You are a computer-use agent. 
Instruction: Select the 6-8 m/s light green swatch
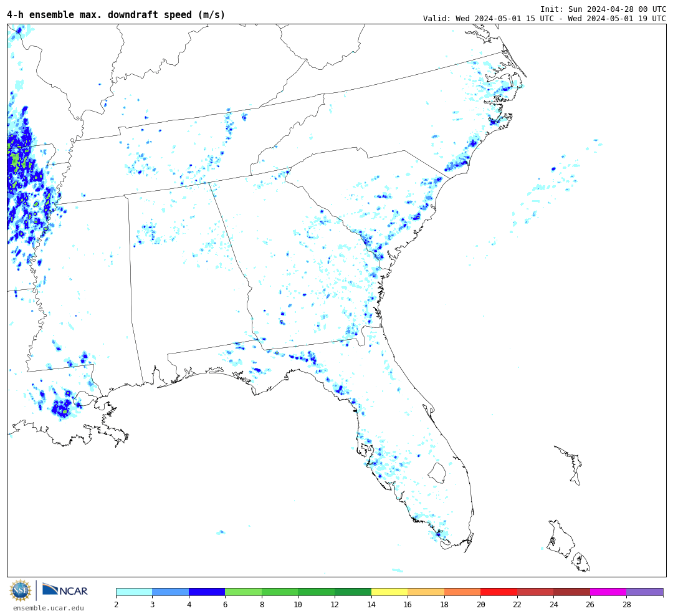[244, 592]
